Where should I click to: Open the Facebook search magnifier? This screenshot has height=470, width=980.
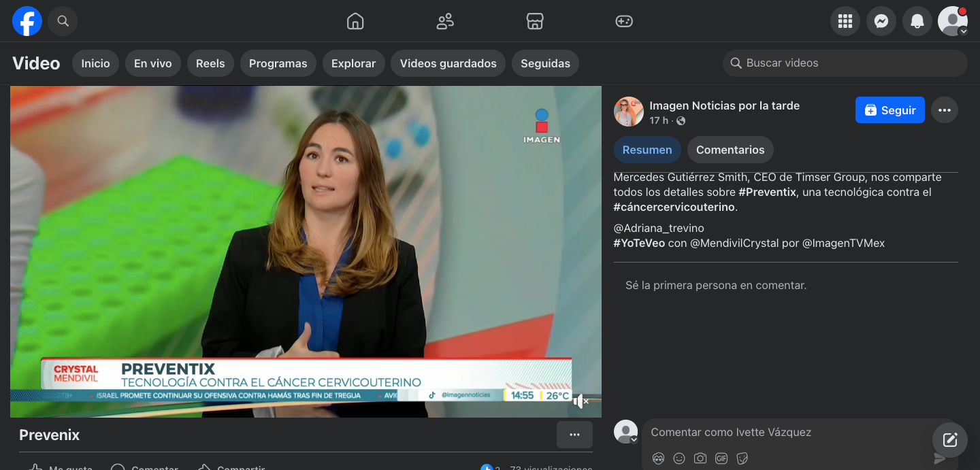pos(63,21)
